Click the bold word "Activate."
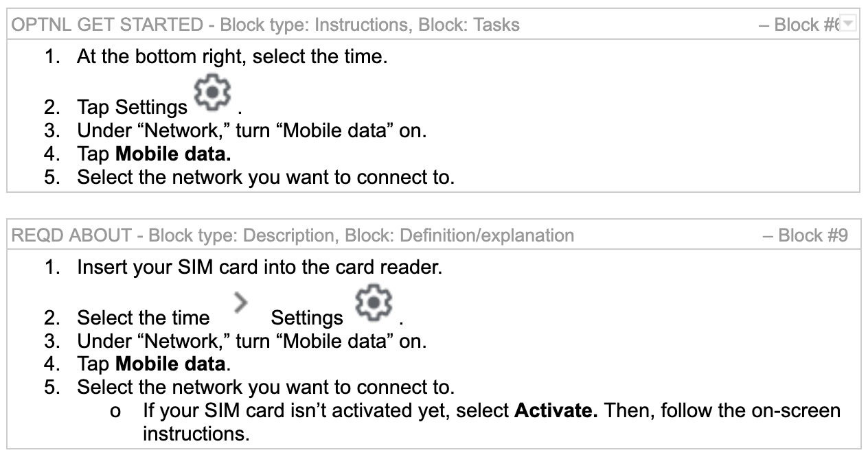The image size is (868, 457). coord(558,412)
